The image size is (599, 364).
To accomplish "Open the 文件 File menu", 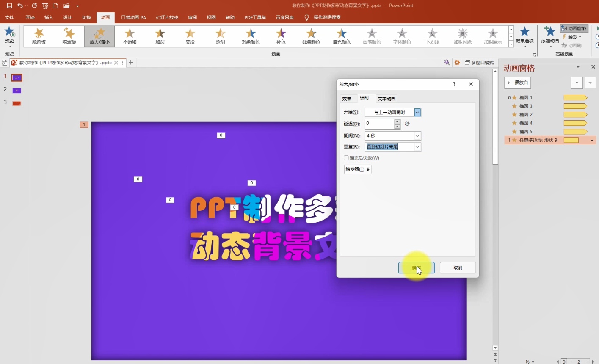I will pos(9,17).
